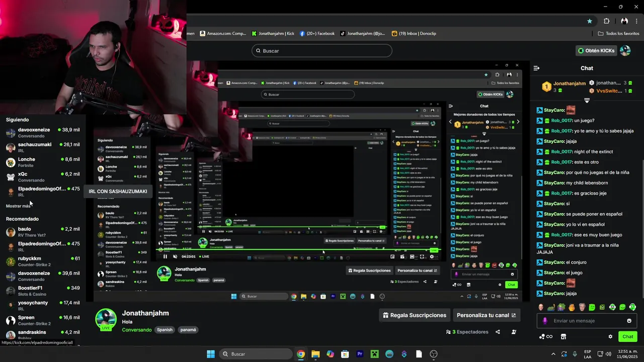Open Copilot from the taskbar
Viewport: 644px width, 362px height.
click(330, 354)
